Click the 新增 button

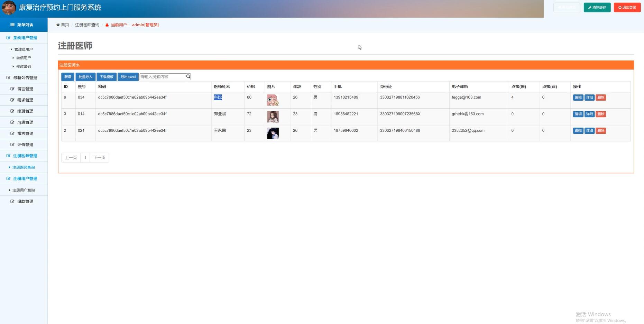[68, 77]
